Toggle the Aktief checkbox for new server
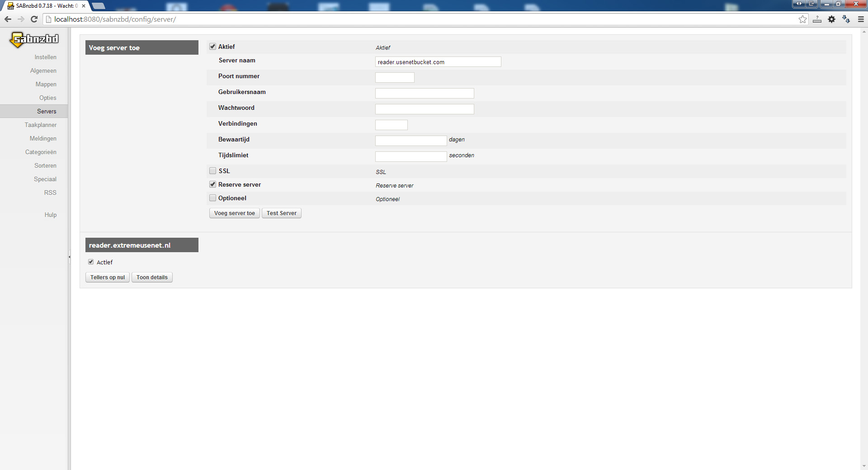The height and width of the screenshot is (470, 868). pyautogui.click(x=212, y=47)
